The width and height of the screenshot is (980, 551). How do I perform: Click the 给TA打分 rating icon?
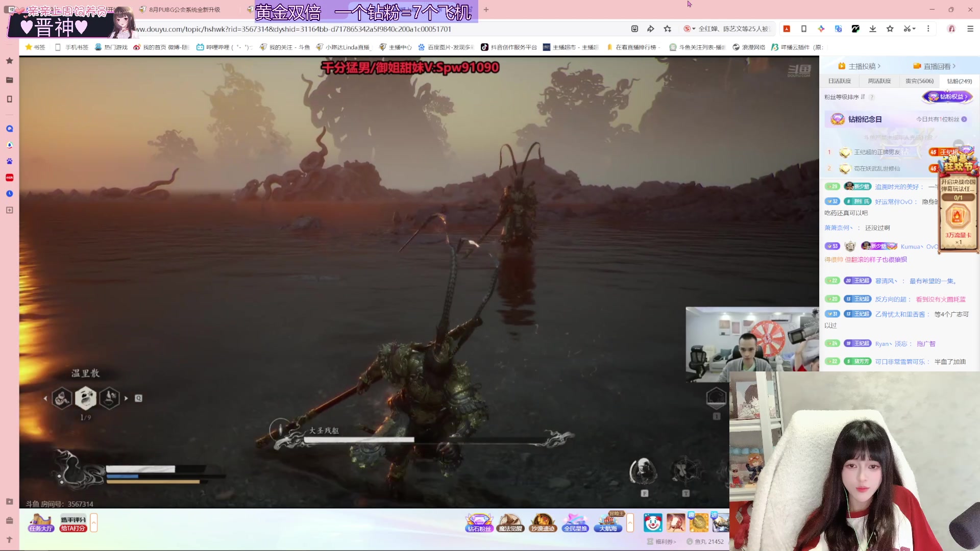pyautogui.click(x=73, y=523)
